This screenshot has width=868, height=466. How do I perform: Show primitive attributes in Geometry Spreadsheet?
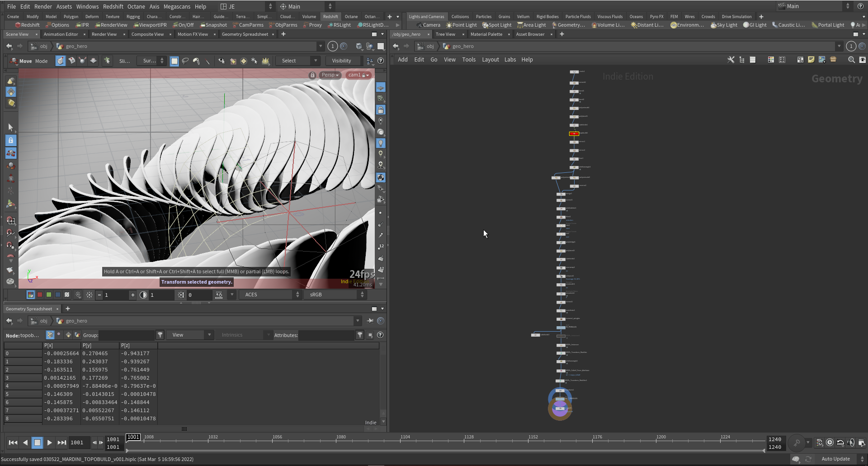(68, 335)
